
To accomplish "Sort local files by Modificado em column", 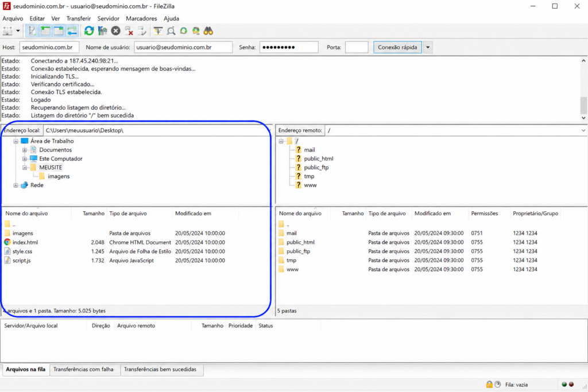I will coord(193,214).
